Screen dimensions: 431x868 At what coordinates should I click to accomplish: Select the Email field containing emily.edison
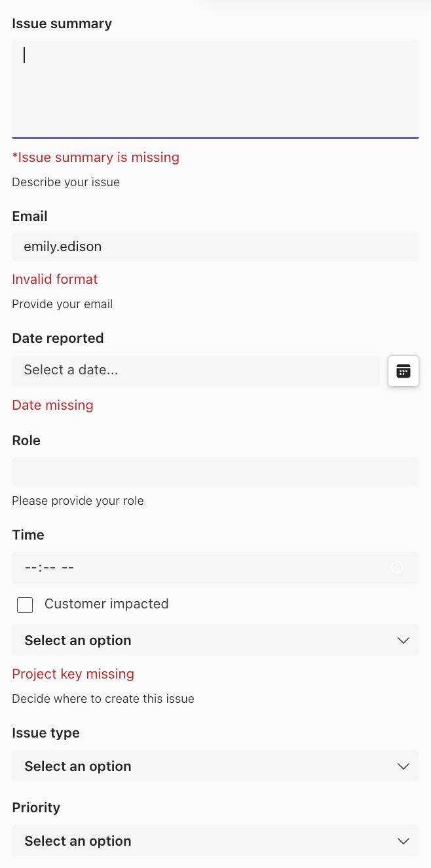[215, 247]
